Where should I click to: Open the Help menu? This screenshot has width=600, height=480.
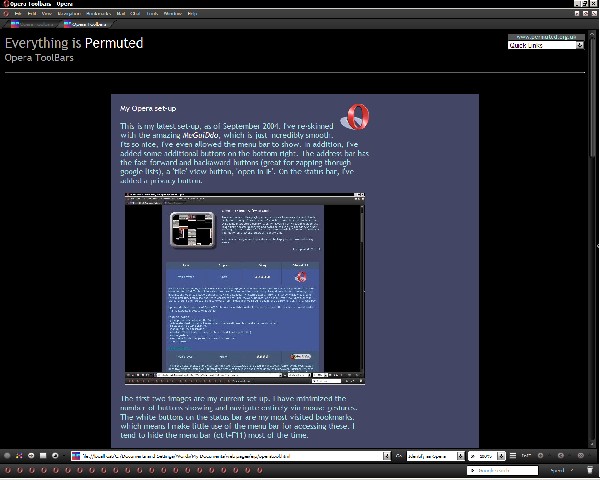pyautogui.click(x=192, y=14)
